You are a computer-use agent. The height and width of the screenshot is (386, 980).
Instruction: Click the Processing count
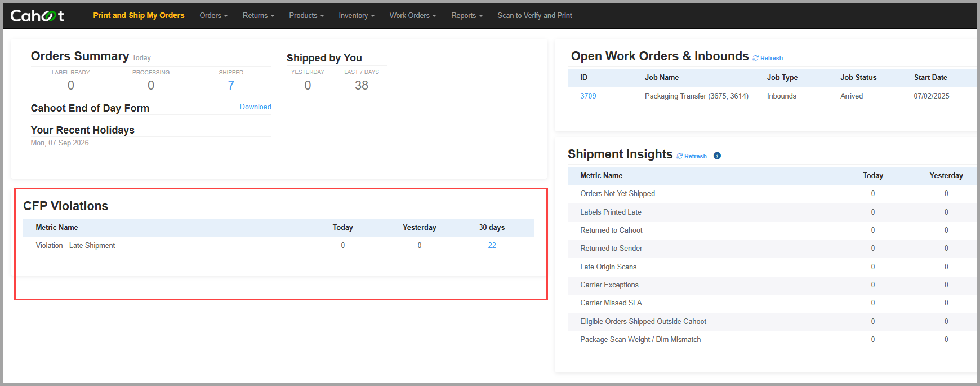click(151, 85)
